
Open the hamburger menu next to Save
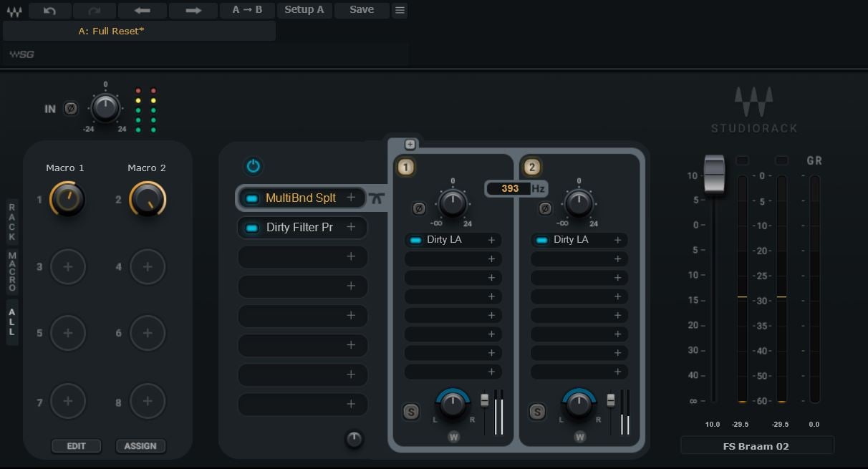pos(400,10)
